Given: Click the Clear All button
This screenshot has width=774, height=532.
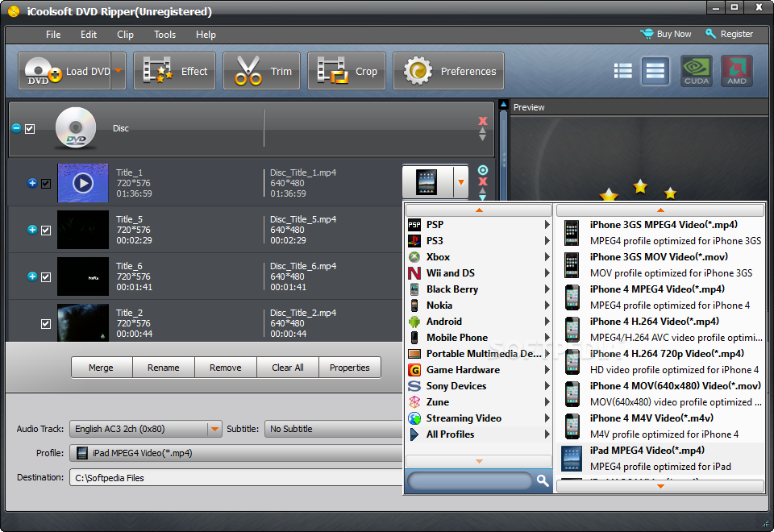Looking at the screenshot, I should click(288, 368).
